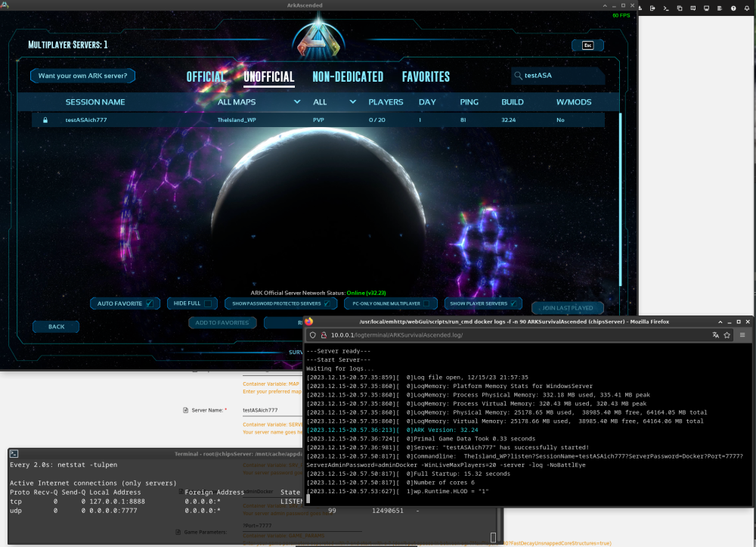Click the Server Name field icon

pyautogui.click(x=186, y=411)
